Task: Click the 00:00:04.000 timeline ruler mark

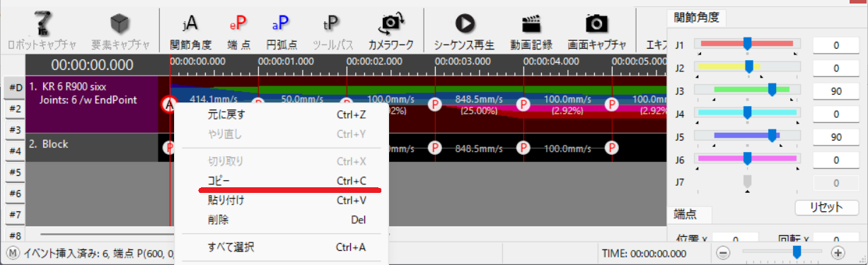Action: point(550,61)
